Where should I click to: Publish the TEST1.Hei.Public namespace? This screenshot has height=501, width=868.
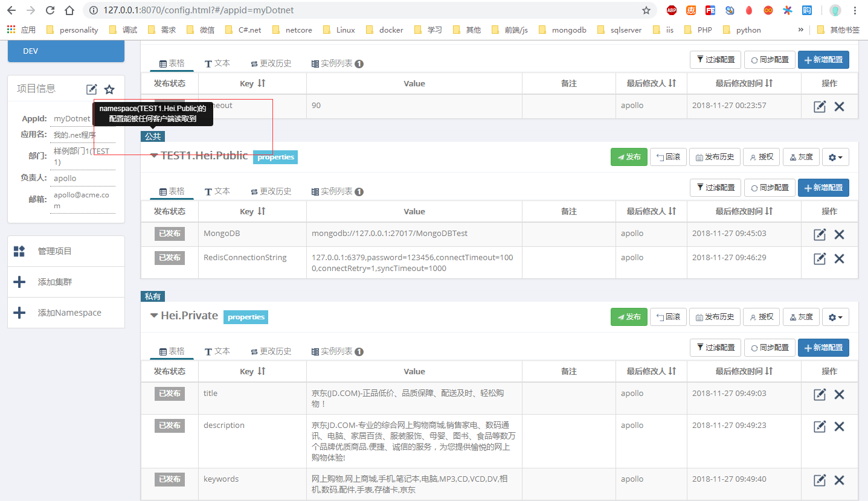pos(629,157)
